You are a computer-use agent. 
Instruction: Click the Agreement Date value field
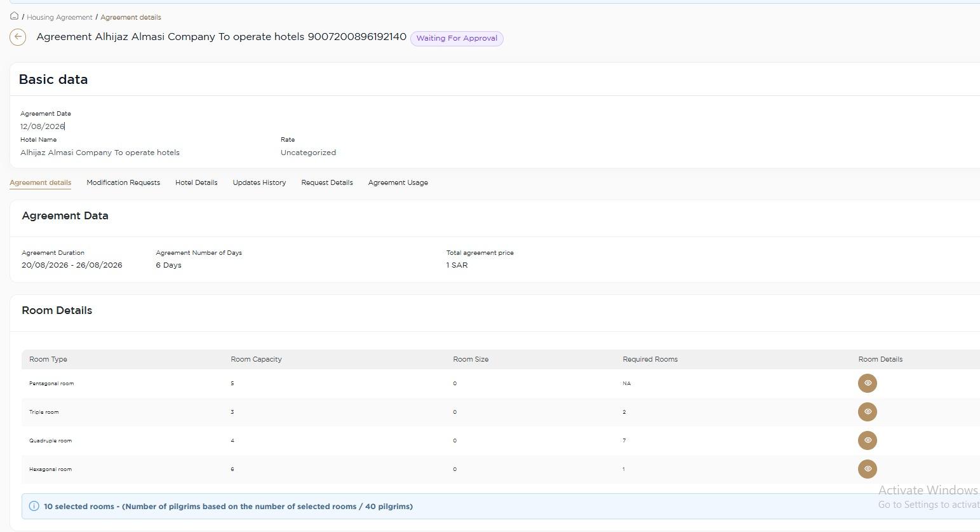pos(43,126)
